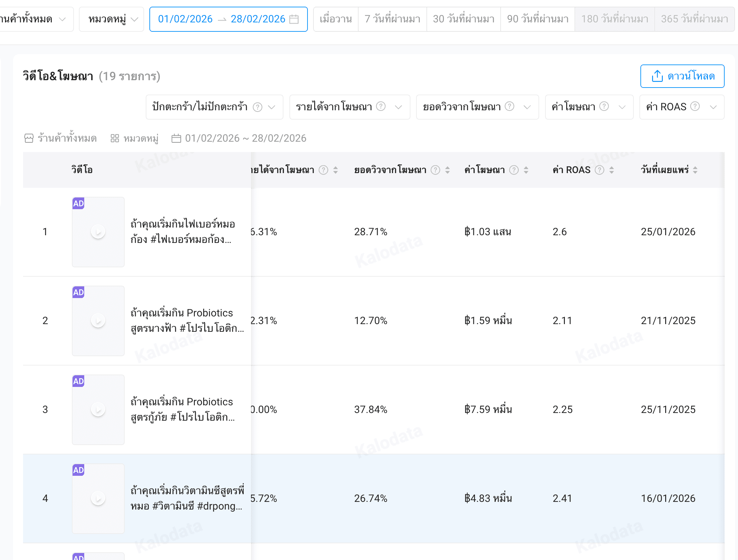Click ad views value 28.71%

click(371, 232)
